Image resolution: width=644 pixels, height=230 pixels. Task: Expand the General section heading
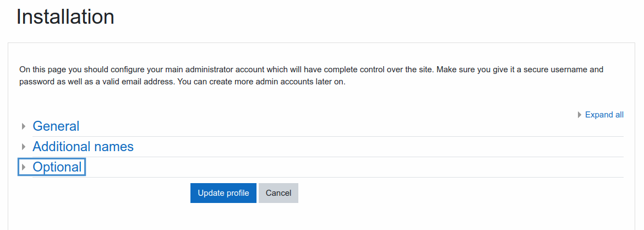pyautogui.click(x=56, y=126)
